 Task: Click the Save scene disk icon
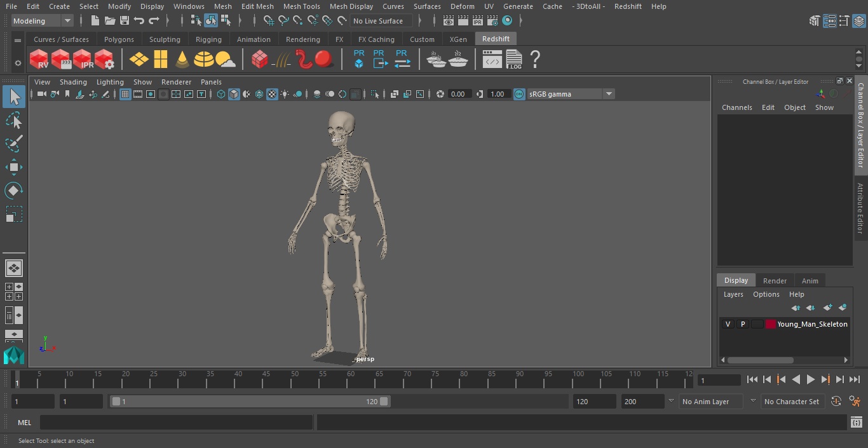click(x=125, y=21)
